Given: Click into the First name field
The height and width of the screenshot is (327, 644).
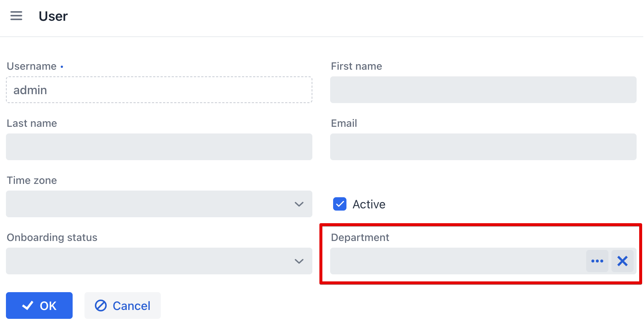Looking at the screenshot, I should (483, 90).
